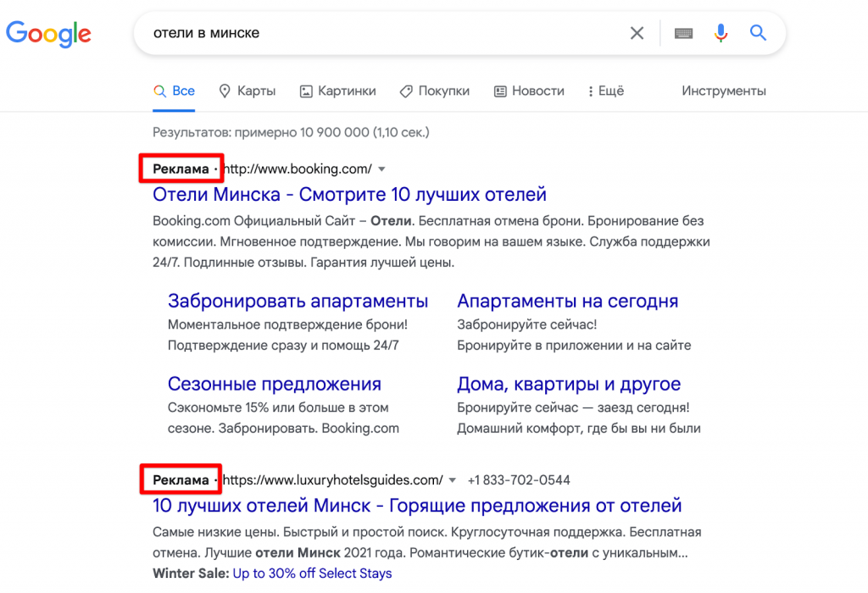Start voice search with microphone icon
This screenshot has height=593, width=868.
click(x=721, y=34)
